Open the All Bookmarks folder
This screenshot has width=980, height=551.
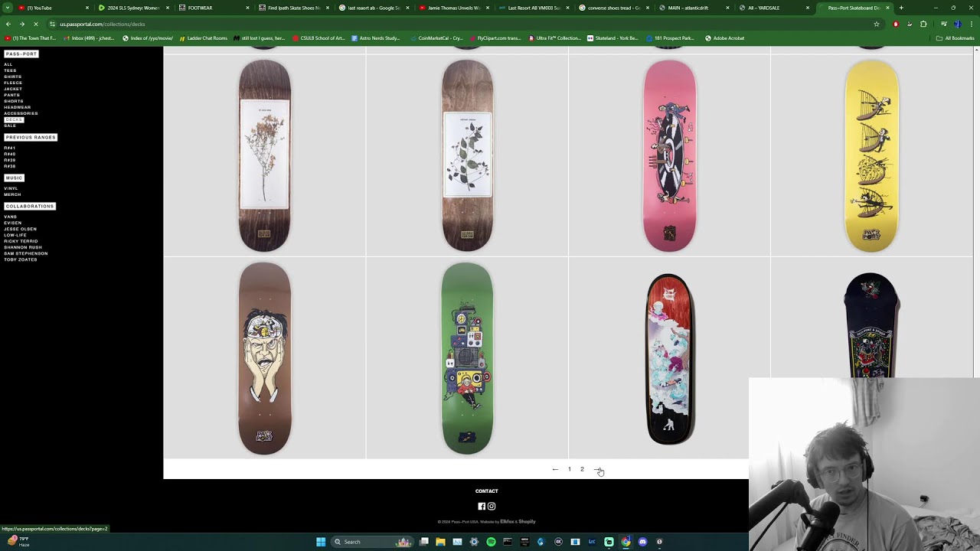(955, 38)
